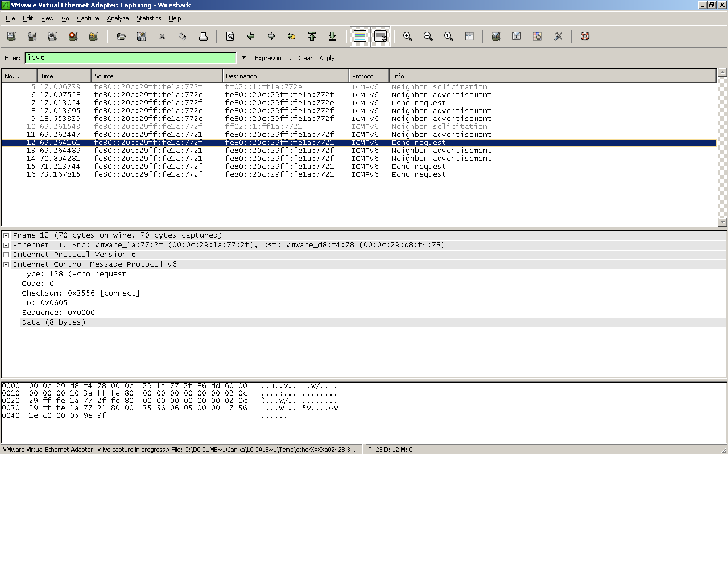This screenshot has height=582, width=728.
Task: Click the ipv6 filter input field
Action: coord(130,58)
